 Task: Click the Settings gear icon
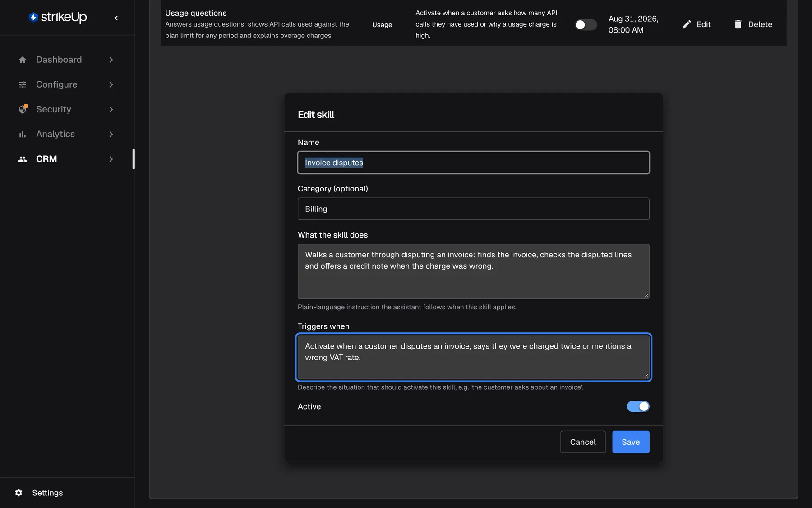pos(18,493)
